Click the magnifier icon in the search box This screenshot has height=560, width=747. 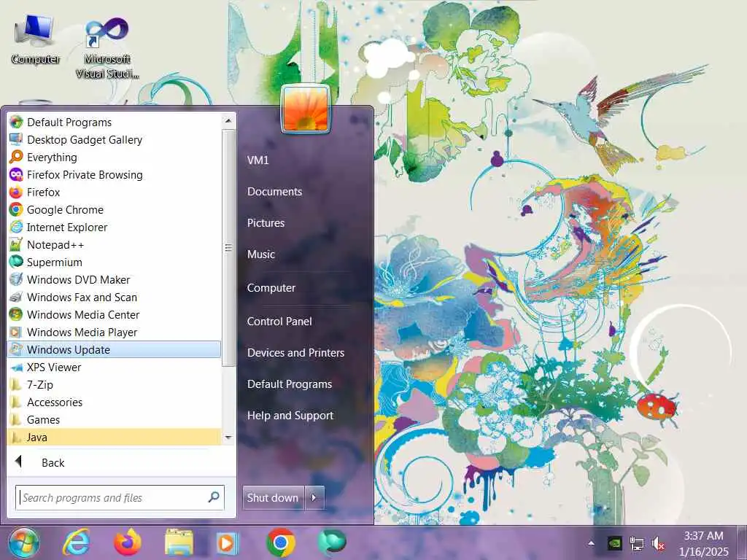point(214,497)
